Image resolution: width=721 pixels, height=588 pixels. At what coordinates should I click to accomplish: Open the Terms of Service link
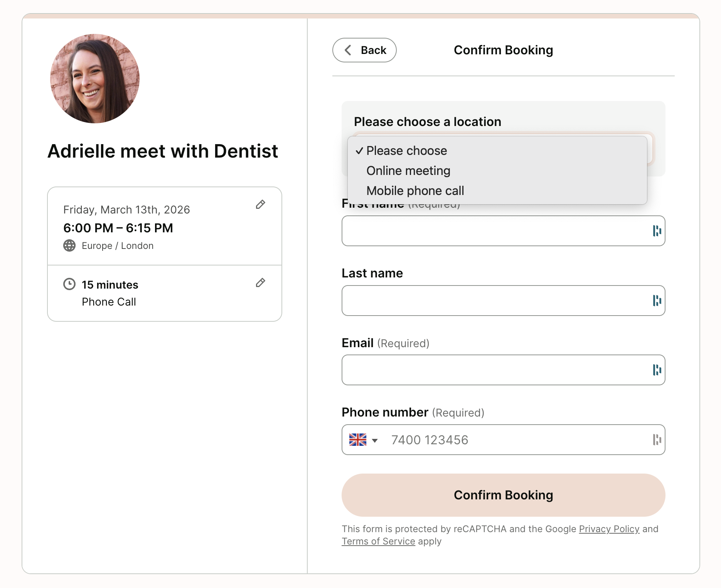(378, 541)
